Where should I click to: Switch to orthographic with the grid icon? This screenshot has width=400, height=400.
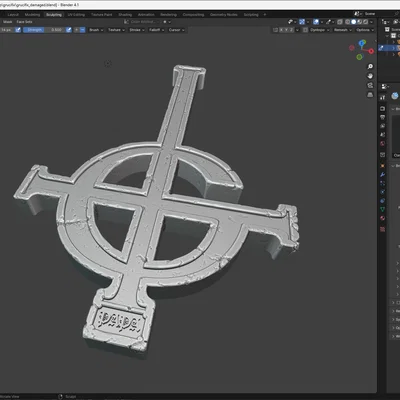point(370,95)
